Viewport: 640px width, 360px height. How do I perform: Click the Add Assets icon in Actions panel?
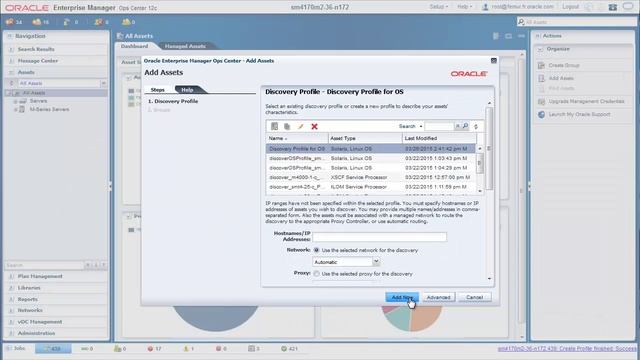click(541, 78)
